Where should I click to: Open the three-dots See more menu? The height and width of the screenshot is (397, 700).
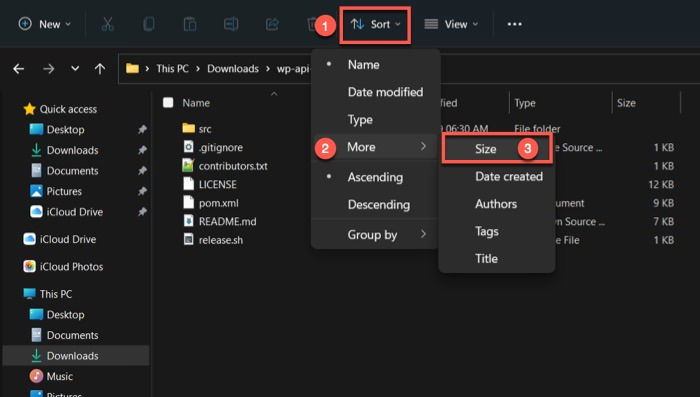[514, 24]
